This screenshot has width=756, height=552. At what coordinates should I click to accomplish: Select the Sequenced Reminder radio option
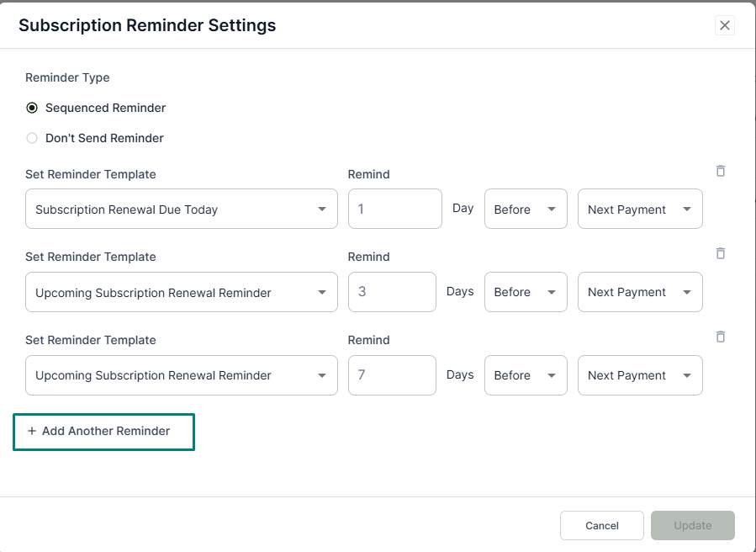[x=32, y=108]
